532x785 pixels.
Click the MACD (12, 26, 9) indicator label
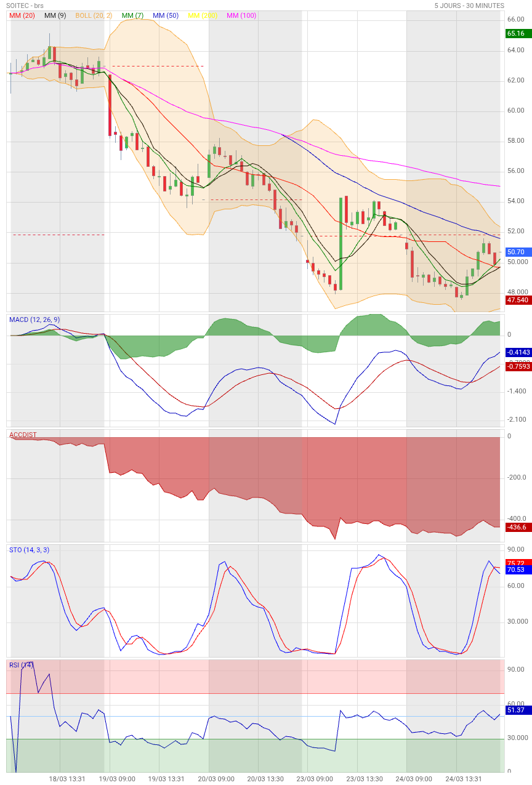click(34, 320)
